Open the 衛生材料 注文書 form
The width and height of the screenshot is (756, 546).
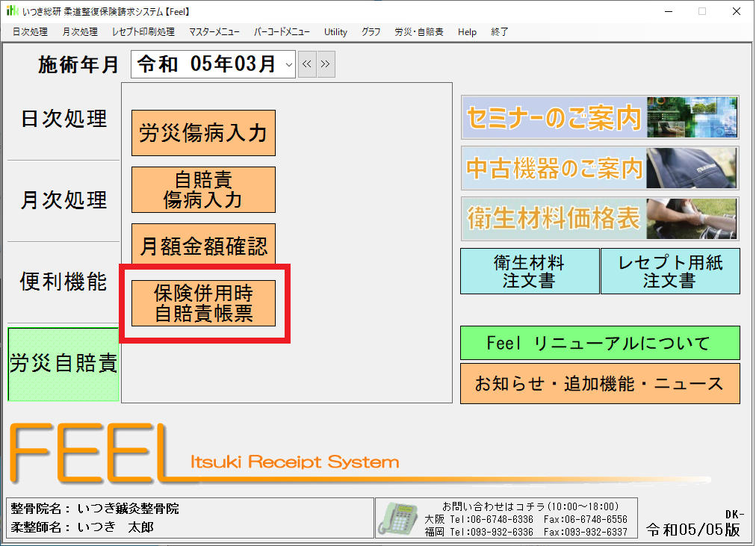529,271
